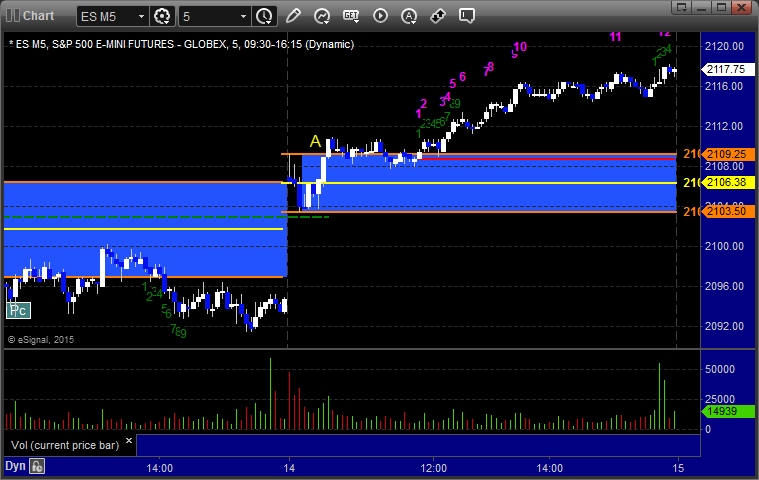The image size is (759, 480).
Task: Click the magenta count number 6
Action: click(462, 76)
